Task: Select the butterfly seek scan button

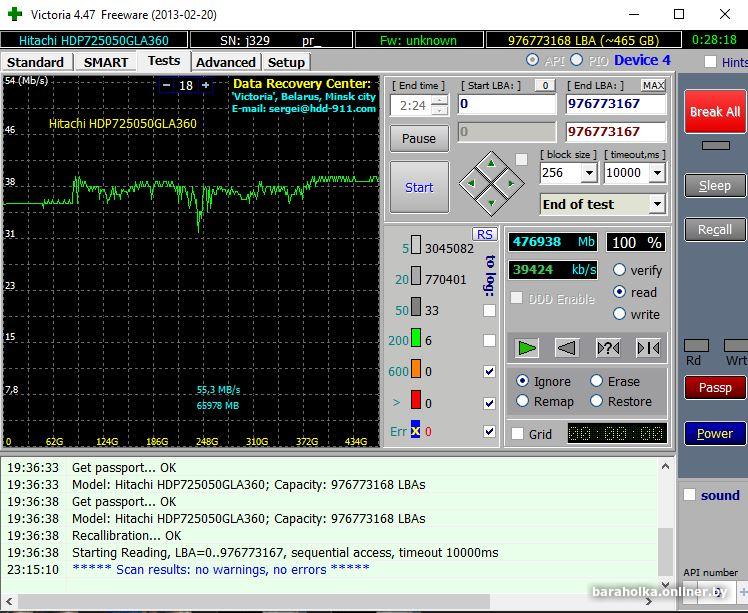Action: [x=648, y=348]
